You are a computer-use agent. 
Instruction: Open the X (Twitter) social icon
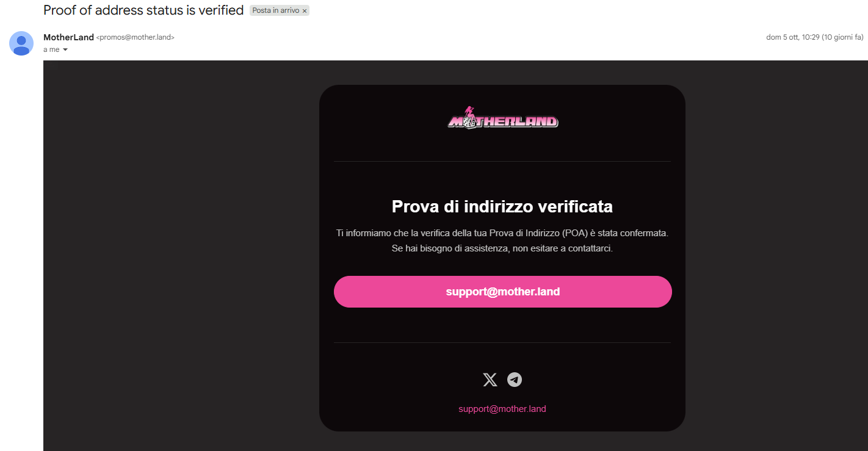490,380
